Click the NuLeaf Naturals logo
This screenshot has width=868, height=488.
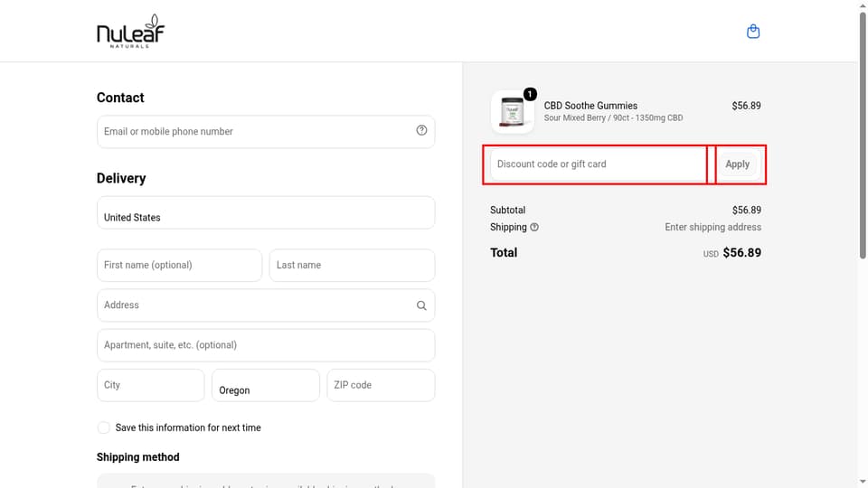click(130, 31)
